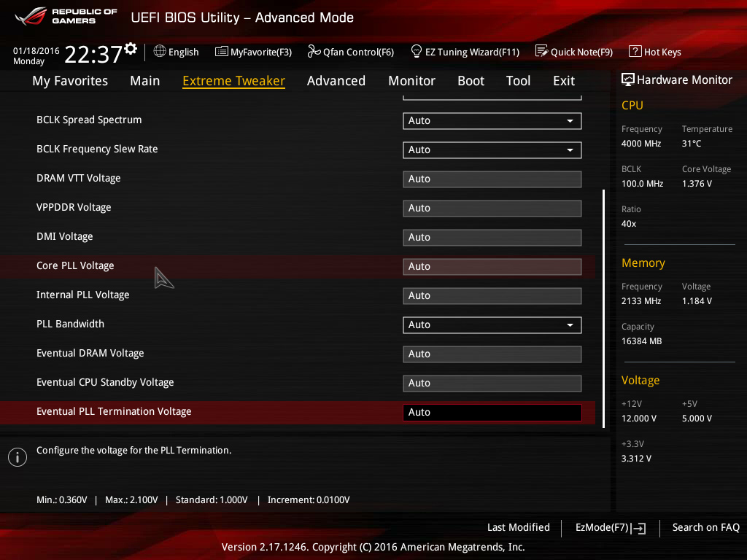The image size is (747, 560).
Task: Open Hot Keys question mark icon
Action: (635, 51)
